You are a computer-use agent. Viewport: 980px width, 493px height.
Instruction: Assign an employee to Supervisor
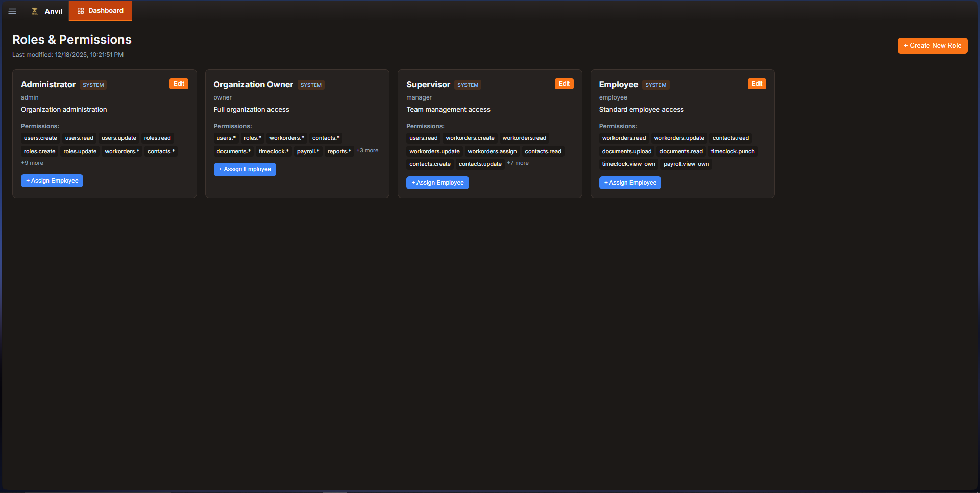(437, 182)
